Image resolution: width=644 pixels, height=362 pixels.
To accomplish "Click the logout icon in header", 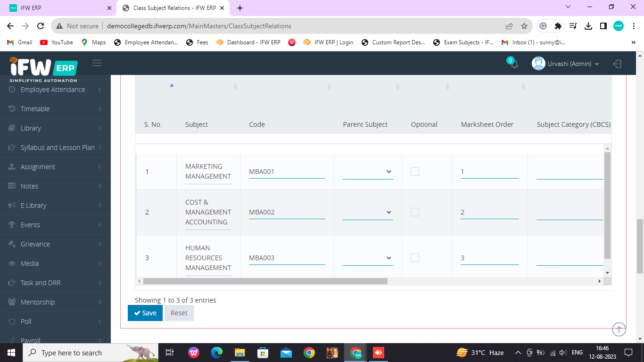I will (x=617, y=64).
